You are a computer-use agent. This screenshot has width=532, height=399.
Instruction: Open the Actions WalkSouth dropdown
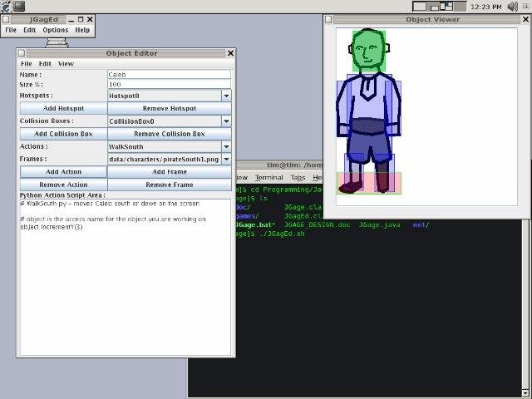pyautogui.click(x=226, y=146)
